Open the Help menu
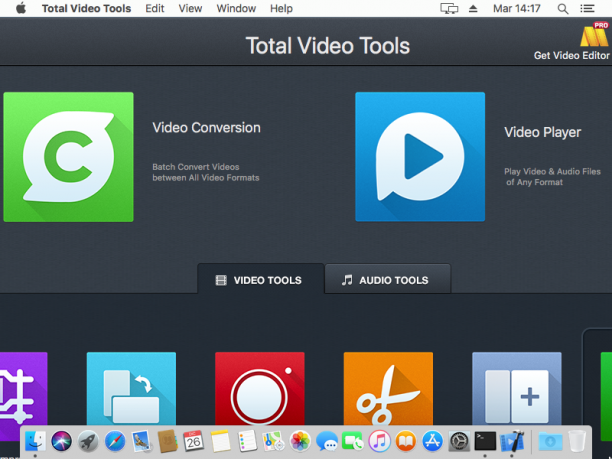Image resolution: width=612 pixels, height=459 pixels. click(x=281, y=8)
